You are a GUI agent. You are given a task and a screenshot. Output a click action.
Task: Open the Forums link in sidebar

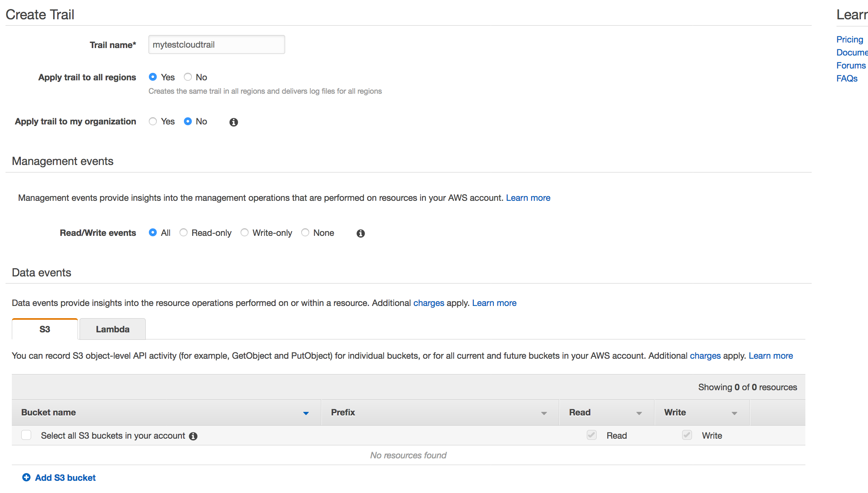click(851, 65)
